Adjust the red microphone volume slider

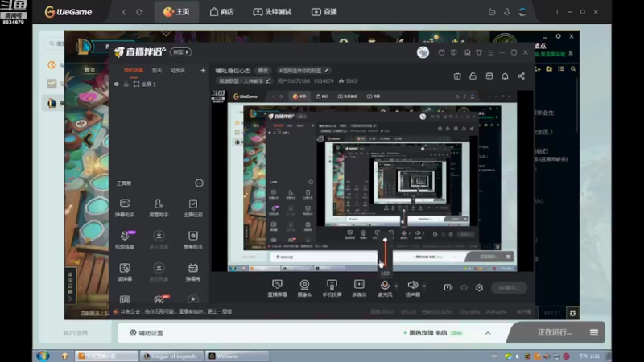[x=385, y=253]
